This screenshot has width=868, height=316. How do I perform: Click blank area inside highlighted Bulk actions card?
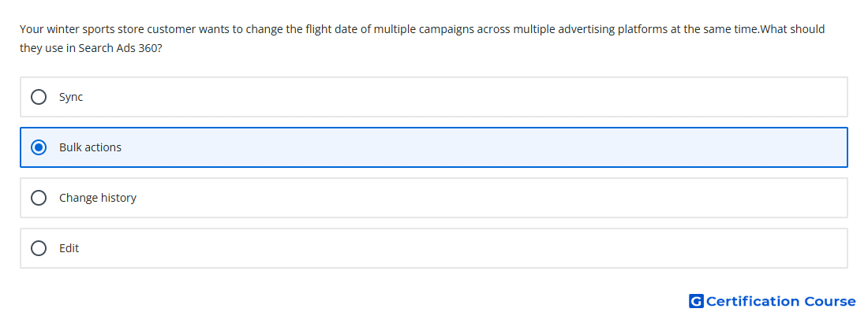[443, 147]
